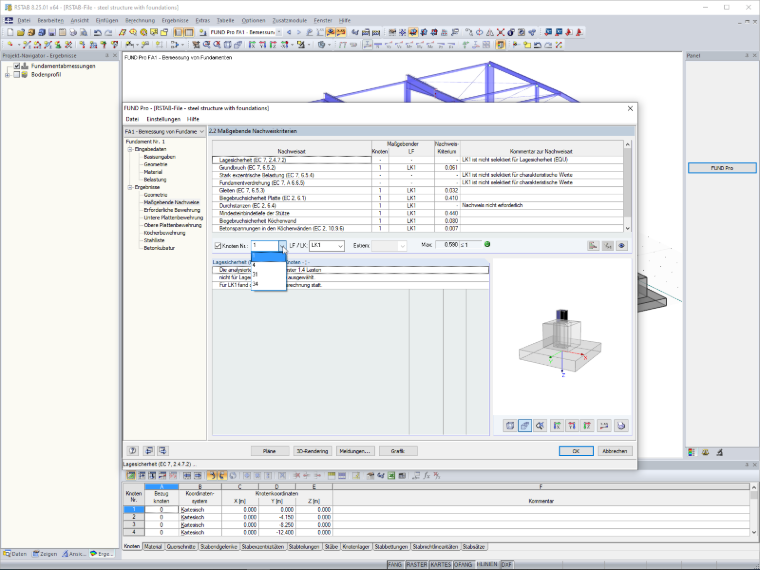760x570 pixels.
Task: Select Untere Plattenbewehrung in results tree
Action: click(173, 218)
